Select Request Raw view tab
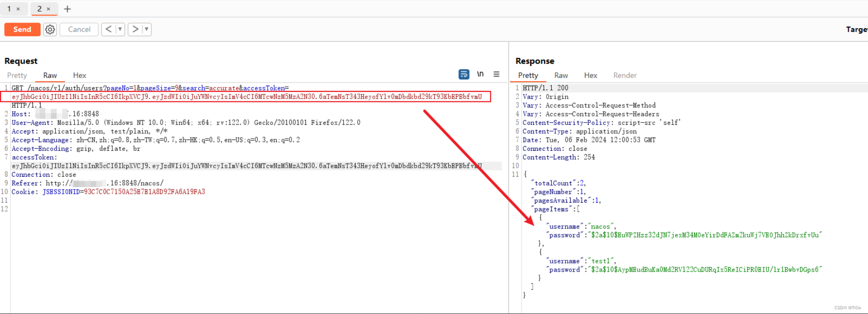 (50, 75)
